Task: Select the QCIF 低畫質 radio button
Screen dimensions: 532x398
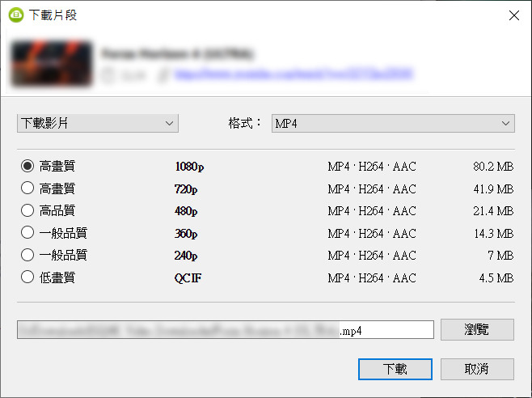Action: point(27,277)
